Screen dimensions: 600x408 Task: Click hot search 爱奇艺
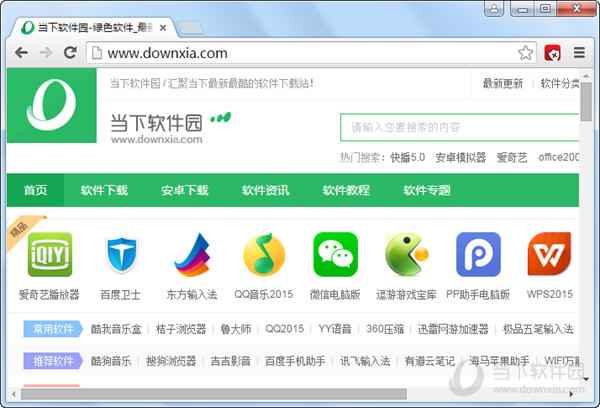pos(512,157)
